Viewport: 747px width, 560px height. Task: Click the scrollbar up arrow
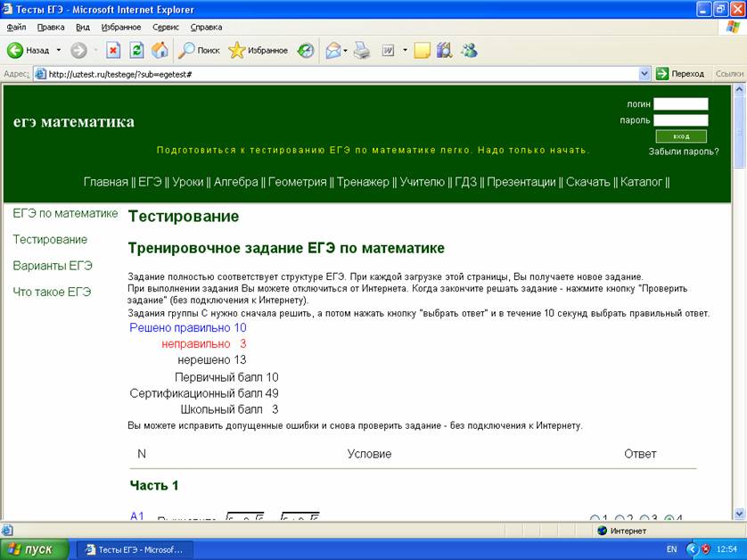pyautogui.click(x=739, y=89)
